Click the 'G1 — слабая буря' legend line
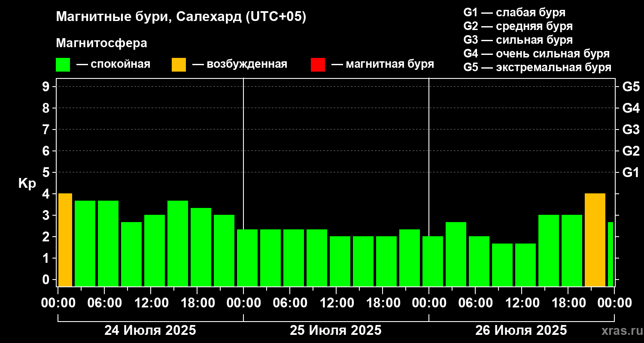 514,12
